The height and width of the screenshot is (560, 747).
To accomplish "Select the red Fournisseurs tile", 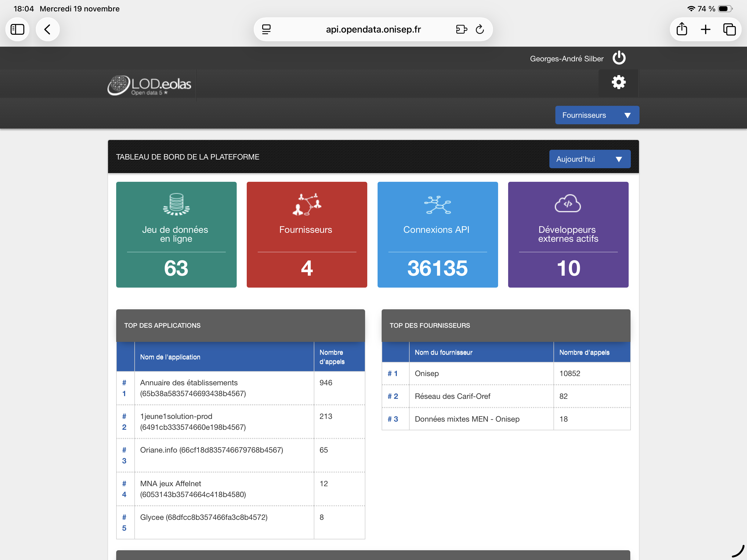I will 307,235.
